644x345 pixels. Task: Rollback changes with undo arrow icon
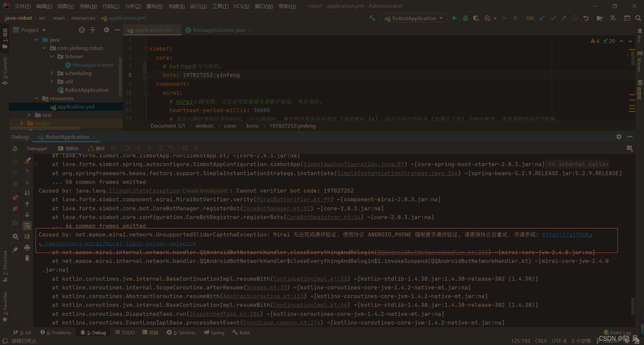pyautogui.click(x=586, y=18)
